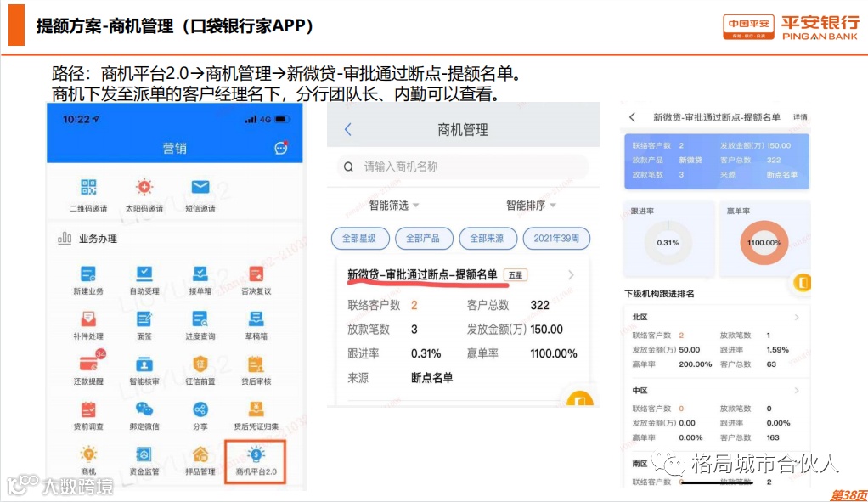Open 详情 link in detail header
The height and width of the screenshot is (502, 868).
(800, 117)
